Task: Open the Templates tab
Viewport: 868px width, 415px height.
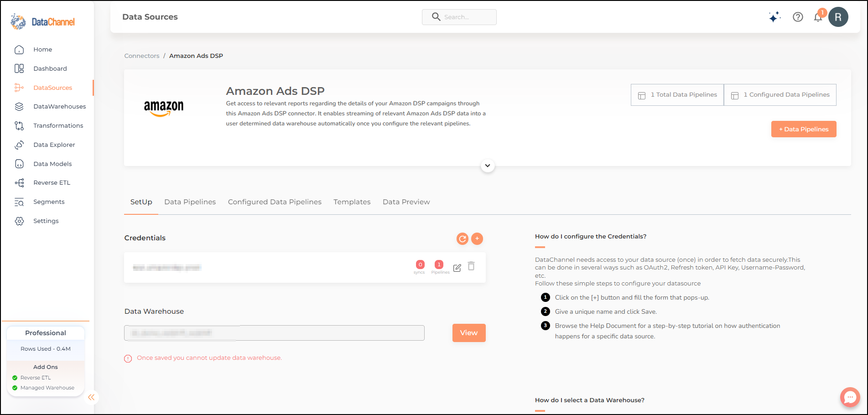Action: click(x=352, y=202)
